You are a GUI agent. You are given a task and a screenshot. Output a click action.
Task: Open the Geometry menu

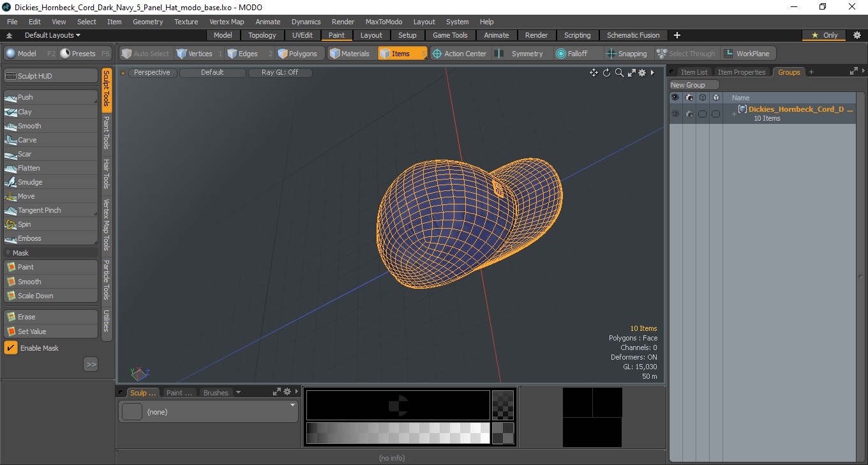[x=148, y=22]
